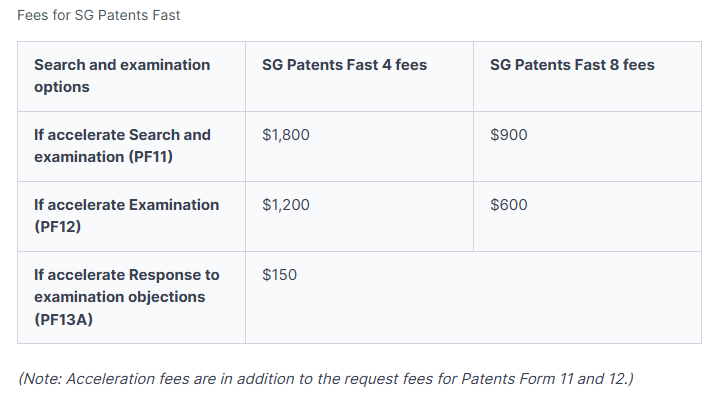
Task: Click '(Note:' at start of footnote
Action: click(40, 378)
